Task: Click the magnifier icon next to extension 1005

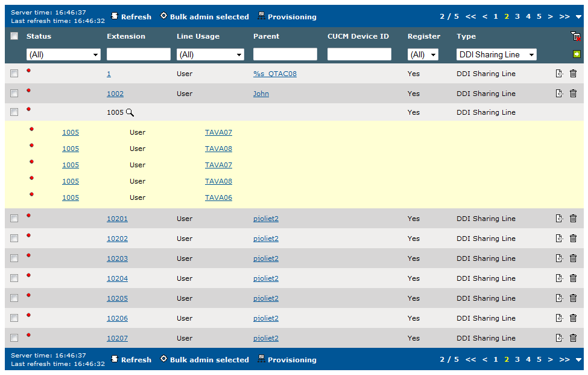Action: click(x=130, y=112)
